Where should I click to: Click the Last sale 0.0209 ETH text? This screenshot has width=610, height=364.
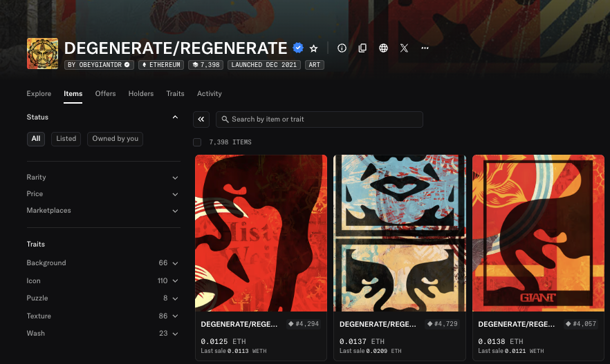(x=371, y=351)
